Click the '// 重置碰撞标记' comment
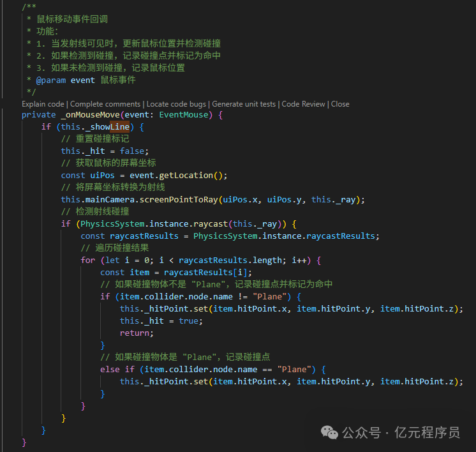 point(95,139)
